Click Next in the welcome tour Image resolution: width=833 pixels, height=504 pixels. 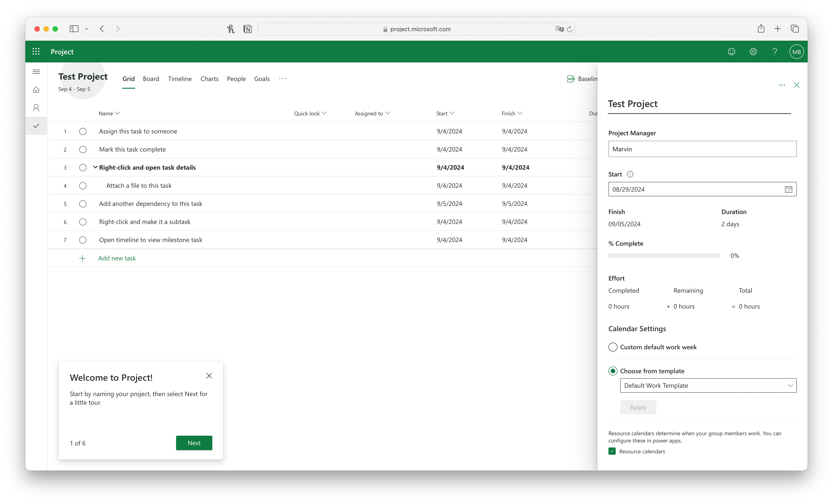(x=194, y=443)
